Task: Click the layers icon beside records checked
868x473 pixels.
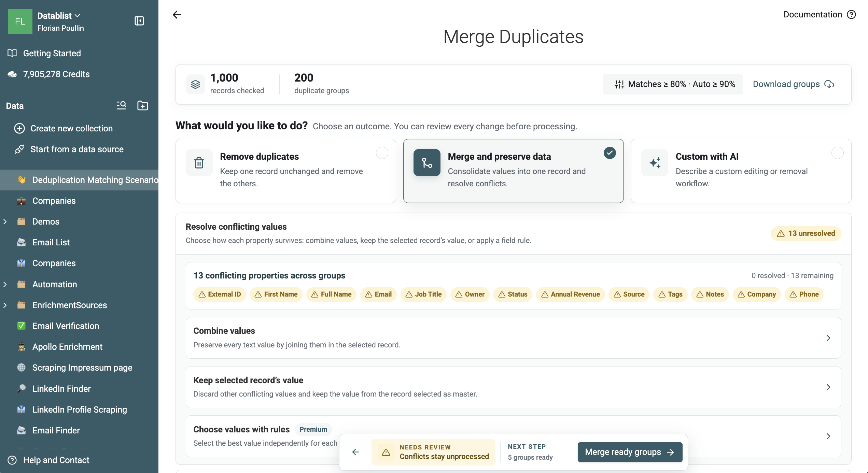Action: point(195,84)
